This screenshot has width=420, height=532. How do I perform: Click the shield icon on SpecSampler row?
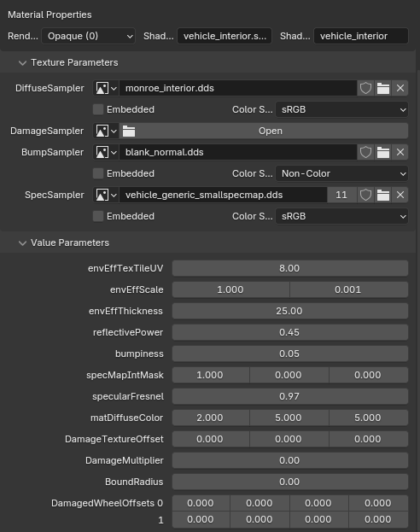click(x=365, y=195)
